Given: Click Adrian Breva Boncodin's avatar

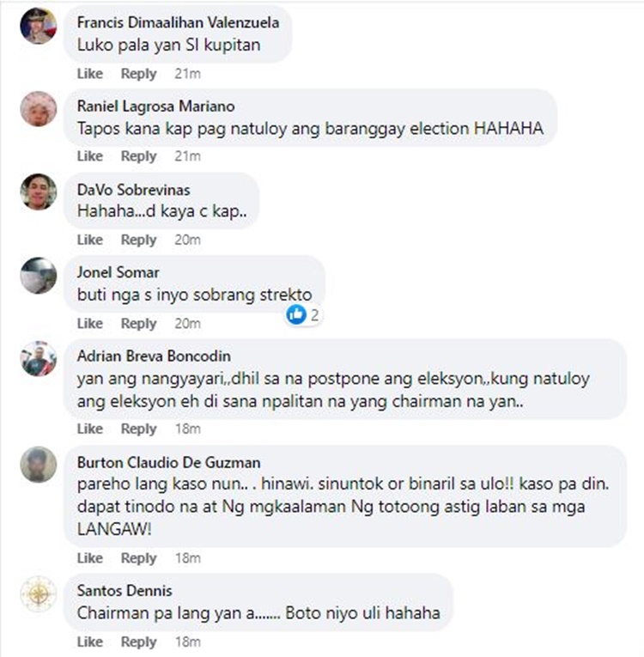Looking at the screenshot, I should 39,359.
